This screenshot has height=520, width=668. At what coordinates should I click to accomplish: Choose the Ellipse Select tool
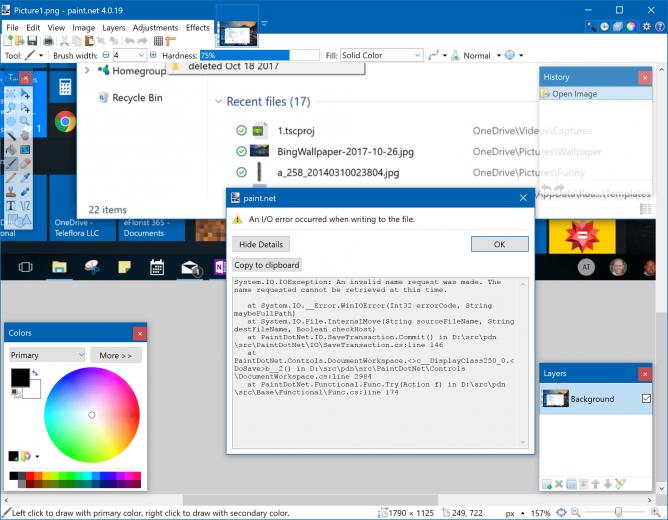pyautogui.click(x=11, y=122)
